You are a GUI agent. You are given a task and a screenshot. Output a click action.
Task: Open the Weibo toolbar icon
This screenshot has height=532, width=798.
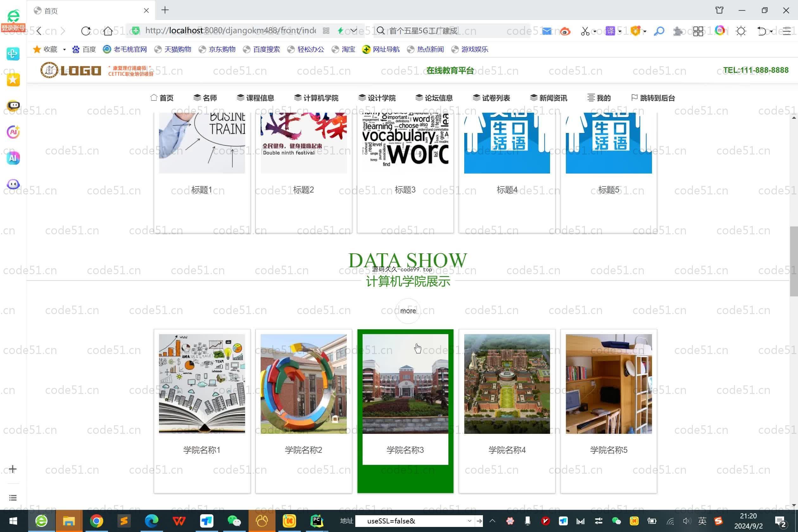pyautogui.click(x=565, y=31)
